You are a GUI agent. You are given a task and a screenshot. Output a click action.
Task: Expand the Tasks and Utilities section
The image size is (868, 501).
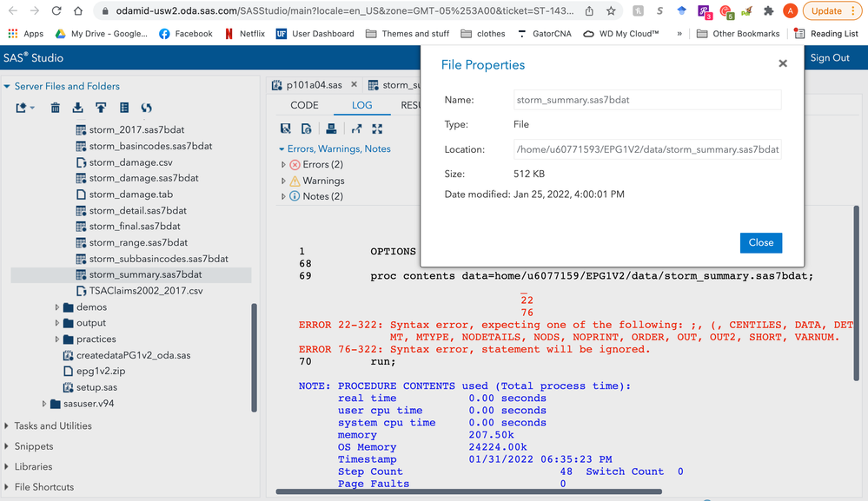[x=8, y=426]
